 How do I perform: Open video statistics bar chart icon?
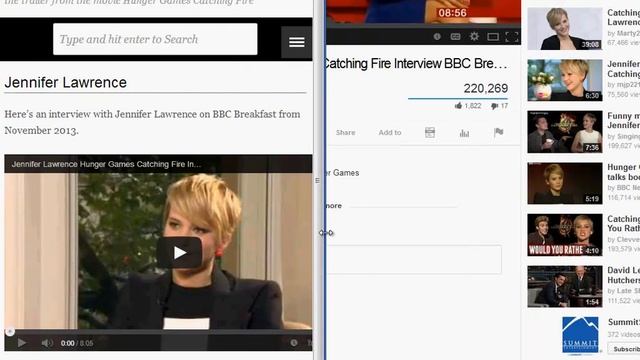(464, 133)
